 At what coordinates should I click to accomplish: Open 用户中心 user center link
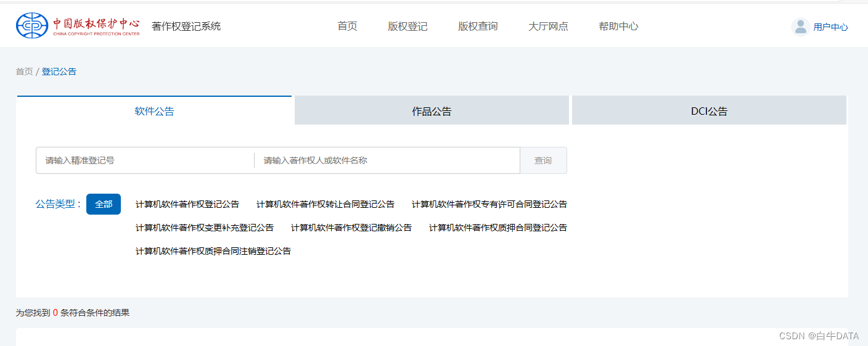(x=830, y=27)
